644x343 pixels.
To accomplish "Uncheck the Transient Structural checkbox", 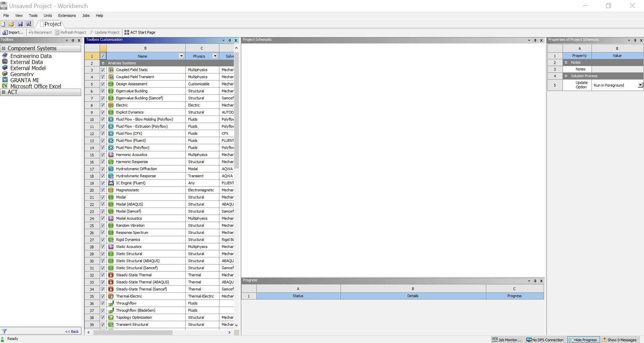I will [103, 324].
